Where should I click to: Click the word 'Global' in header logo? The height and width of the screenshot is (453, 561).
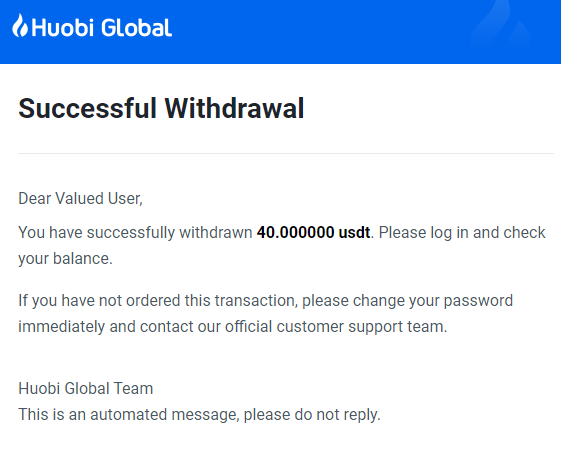[137, 28]
